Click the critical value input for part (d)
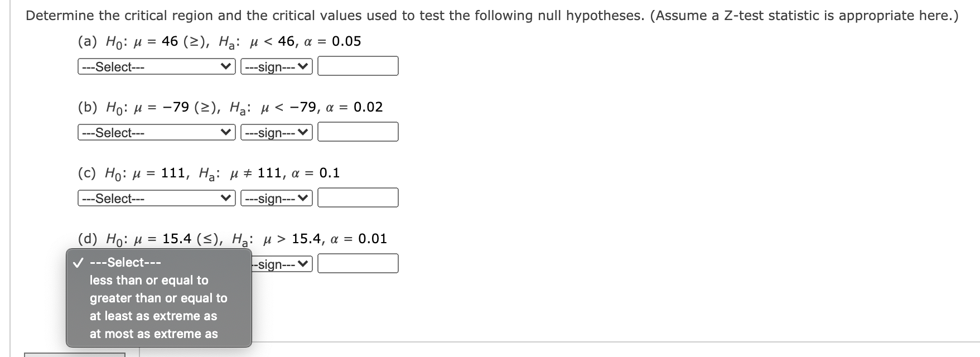Screen dimensions: 980x357 pos(357,263)
